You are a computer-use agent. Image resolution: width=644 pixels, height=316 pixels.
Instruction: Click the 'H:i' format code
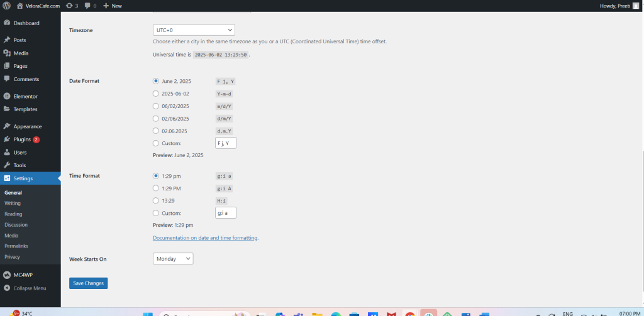[221, 200]
